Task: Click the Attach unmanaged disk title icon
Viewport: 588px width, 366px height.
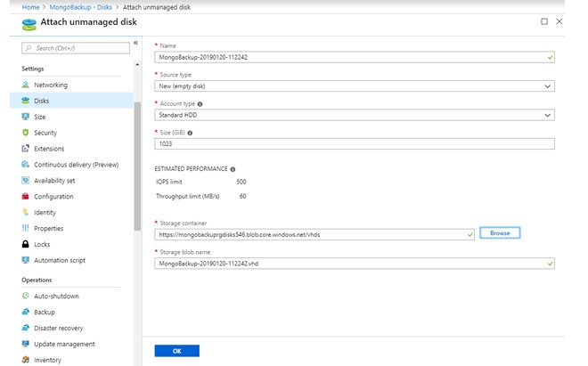Action: (x=29, y=24)
